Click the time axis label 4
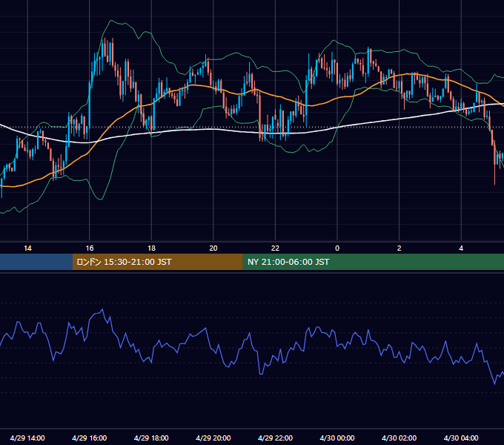This screenshot has height=445, width=504. 461,248
